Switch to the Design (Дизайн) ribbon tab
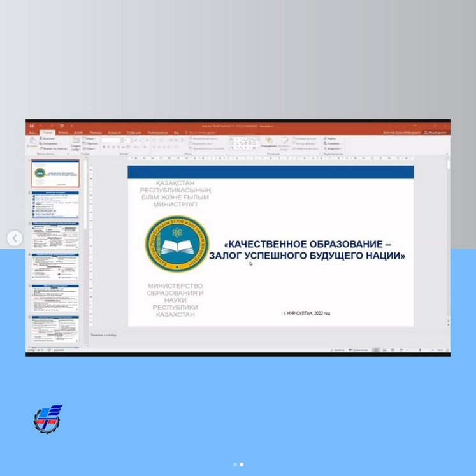 click(x=78, y=133)
